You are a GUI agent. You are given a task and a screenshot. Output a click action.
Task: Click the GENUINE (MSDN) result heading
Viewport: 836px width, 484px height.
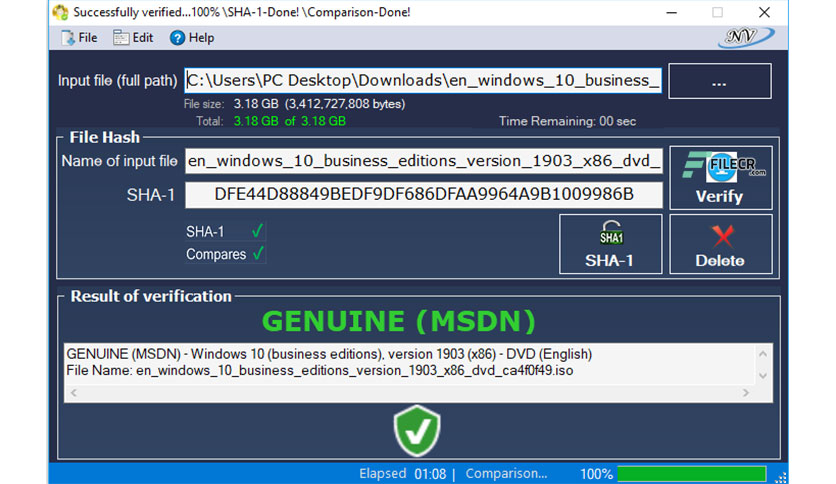tap(399, 321)
